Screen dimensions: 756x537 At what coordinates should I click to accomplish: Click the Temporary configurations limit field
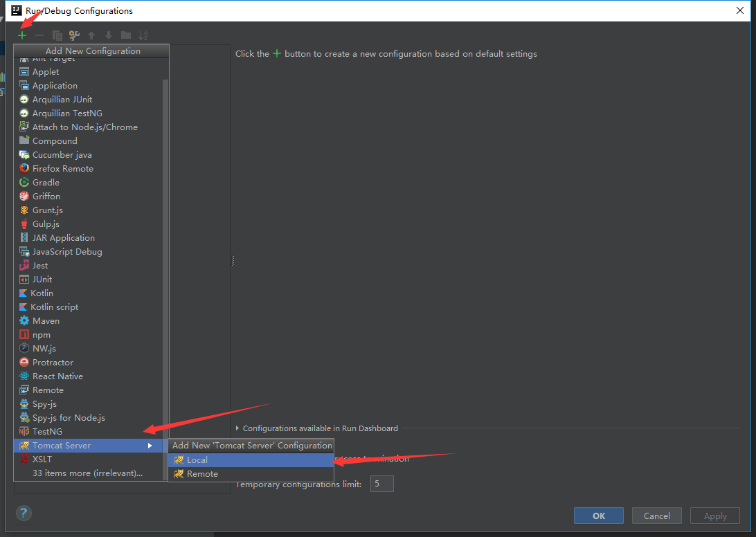coord(382,484)
